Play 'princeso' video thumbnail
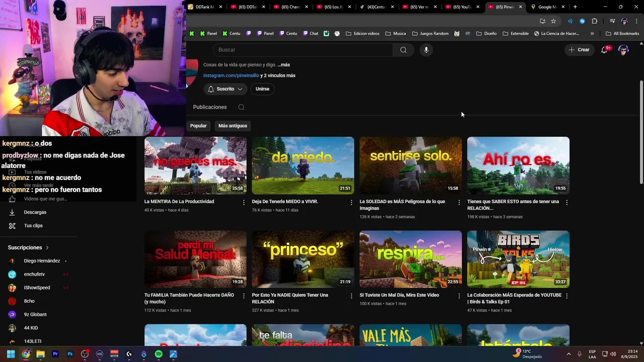 [x=303, y=259]
